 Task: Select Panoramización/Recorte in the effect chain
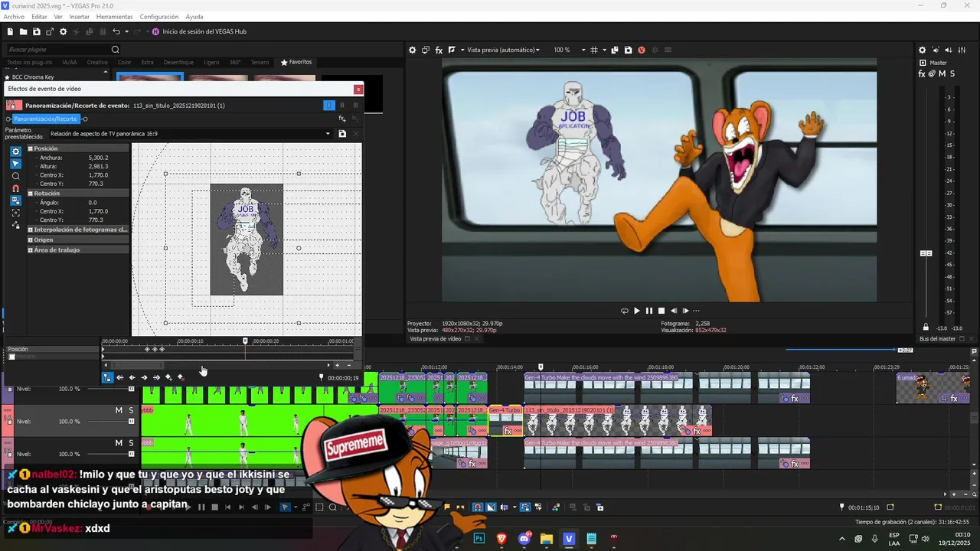pyautogui.click(x=45, y=119)
